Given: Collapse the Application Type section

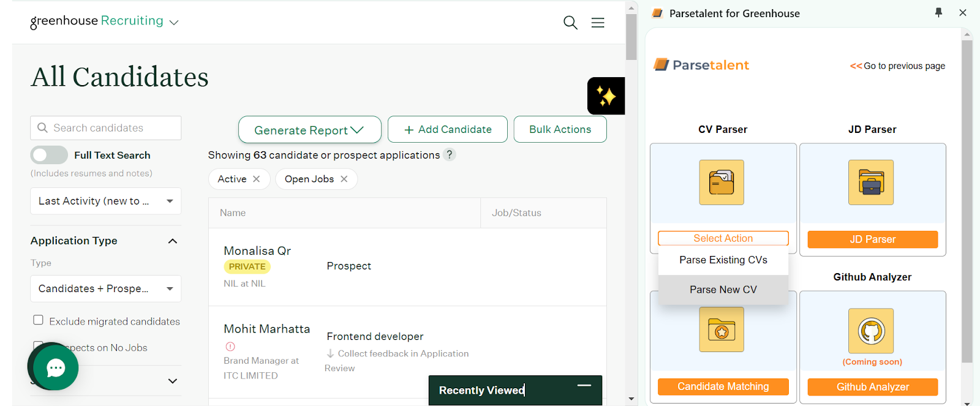Looking at the screenshot, I should coord(173,241).
